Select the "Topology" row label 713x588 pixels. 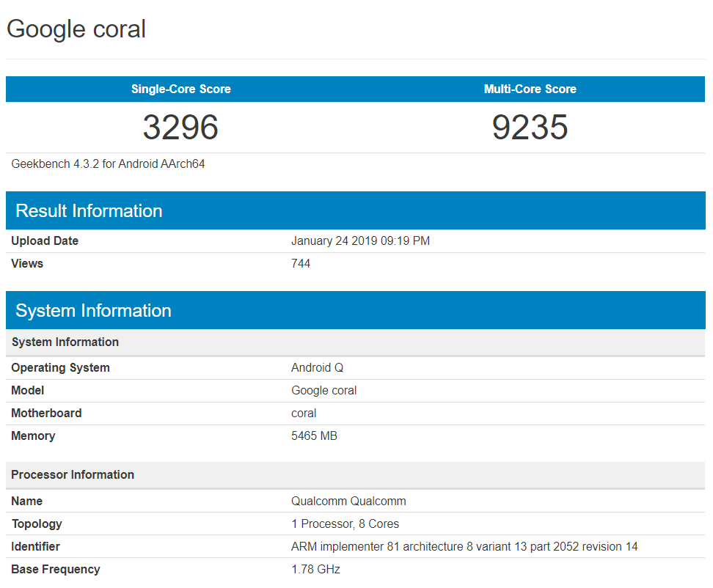click(37, 524)
